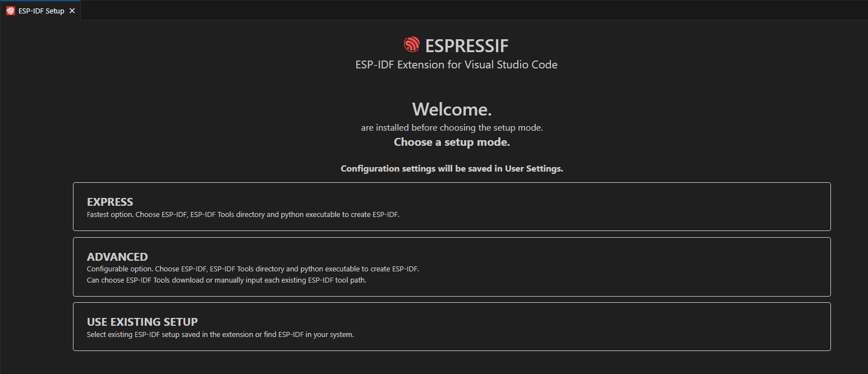Click the Espressif icon in the tab

click(11, 11)
